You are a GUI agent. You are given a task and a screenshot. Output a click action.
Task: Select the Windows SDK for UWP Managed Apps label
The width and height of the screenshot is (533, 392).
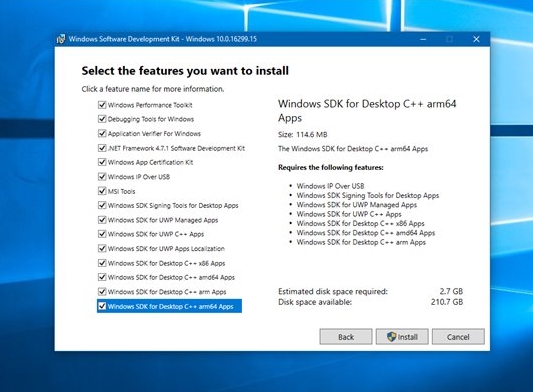[x=163, y=220]
